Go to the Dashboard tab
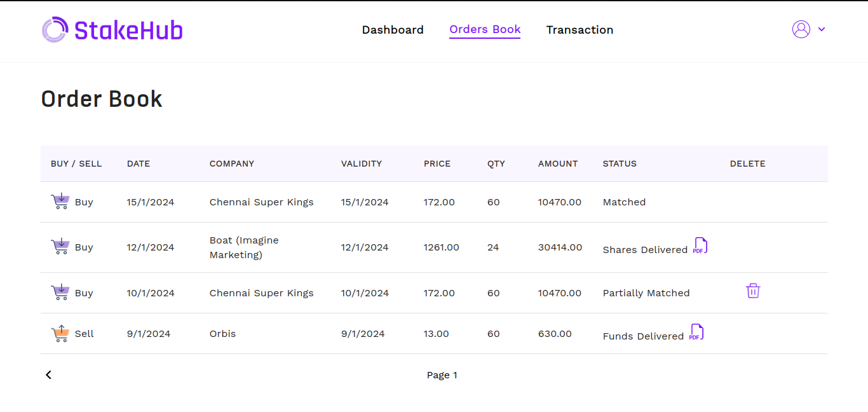This screenshot has width=868, height=412. 393,30
